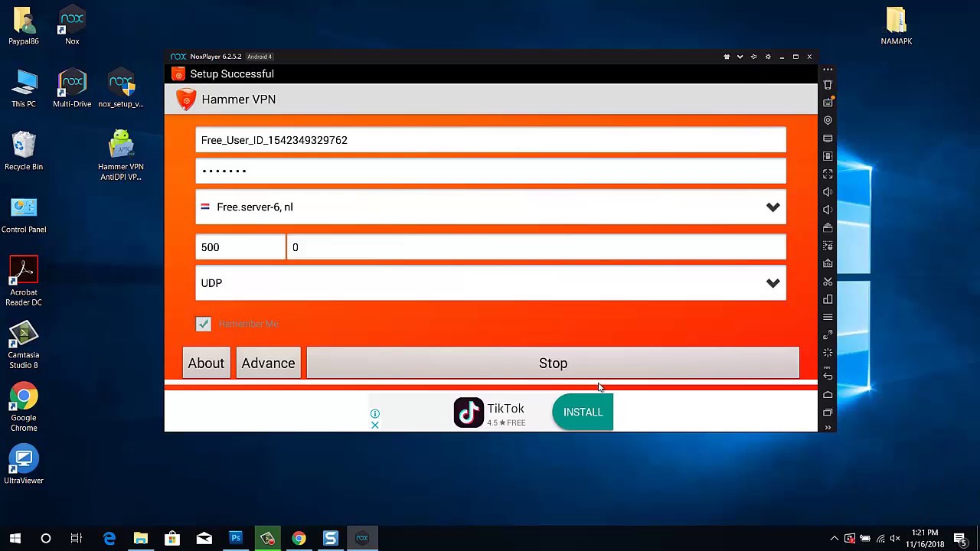Click the TikTok app icon in ad
Viewport: 980px width, 551px height.
[x=469, y=412]
